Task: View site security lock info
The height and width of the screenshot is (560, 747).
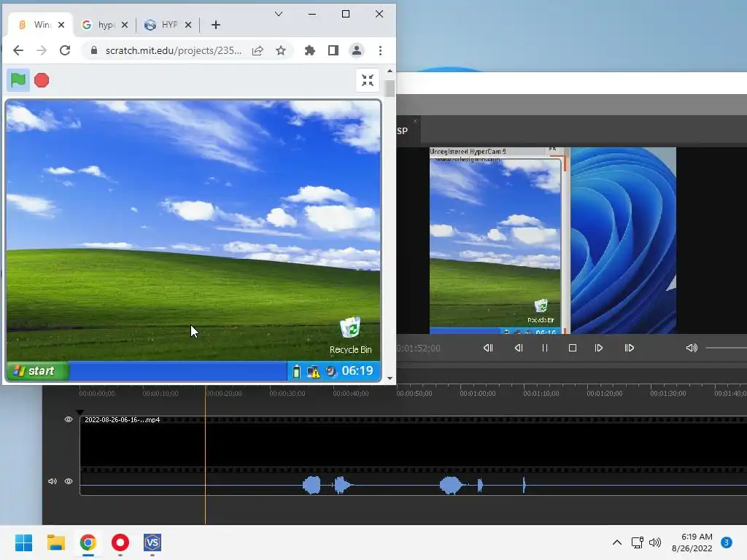Action: coord(94,50)
